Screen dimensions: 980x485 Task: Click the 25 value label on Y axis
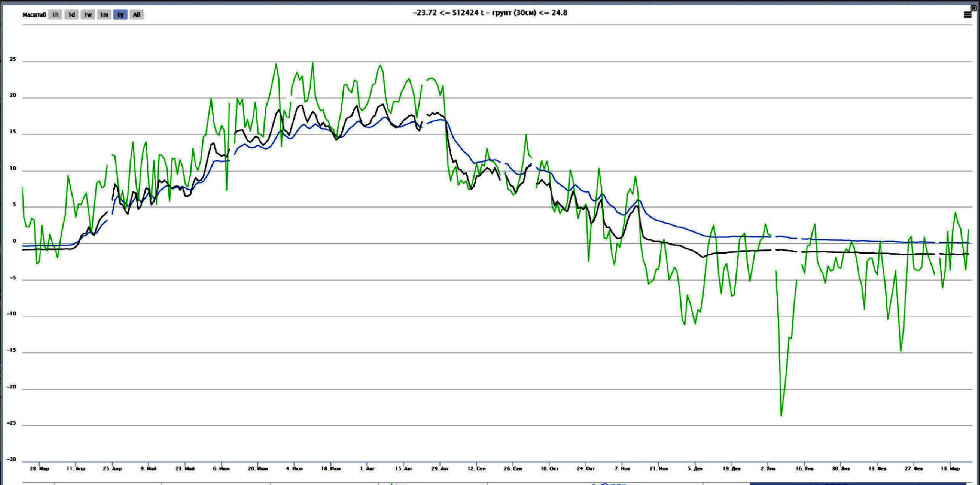tap(13, 59)
